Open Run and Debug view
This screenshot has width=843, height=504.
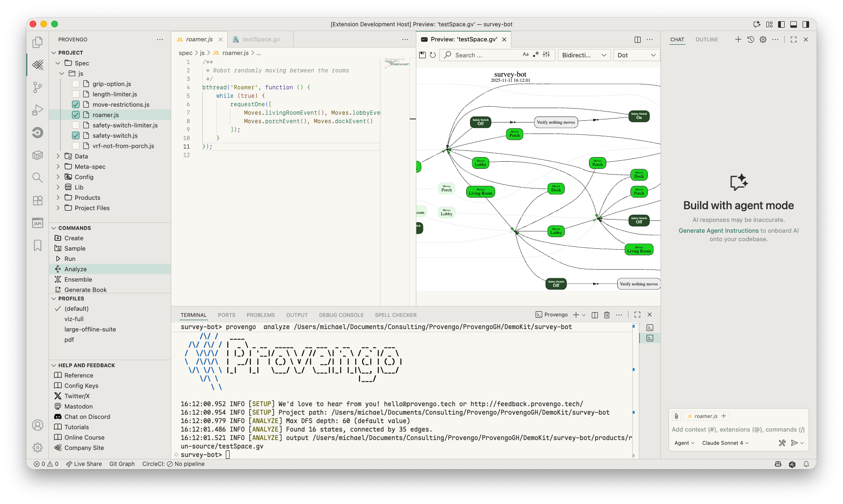(x=38, y=110)
